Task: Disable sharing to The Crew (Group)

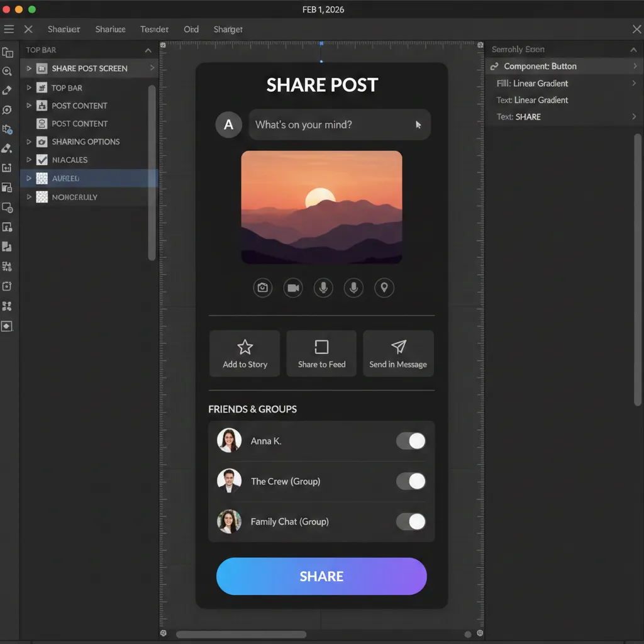Action: (x=410, y=481)
